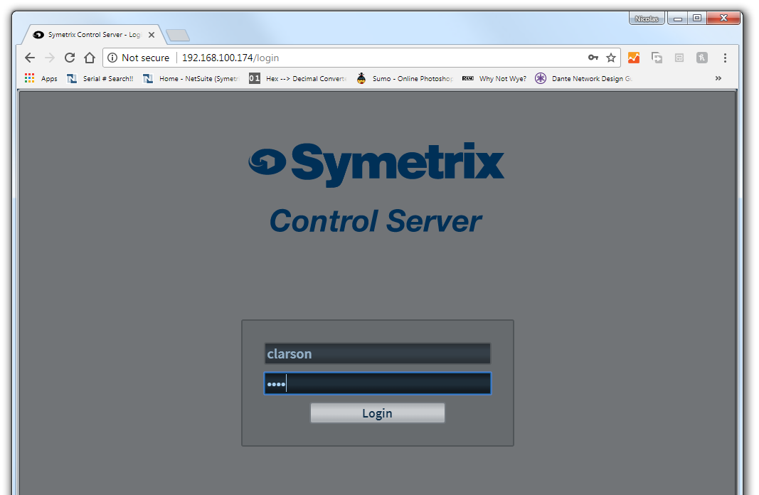Open Hex to Decimal Converter bookmark
This screenshot has height=495, width=759.
click(298, 78)
